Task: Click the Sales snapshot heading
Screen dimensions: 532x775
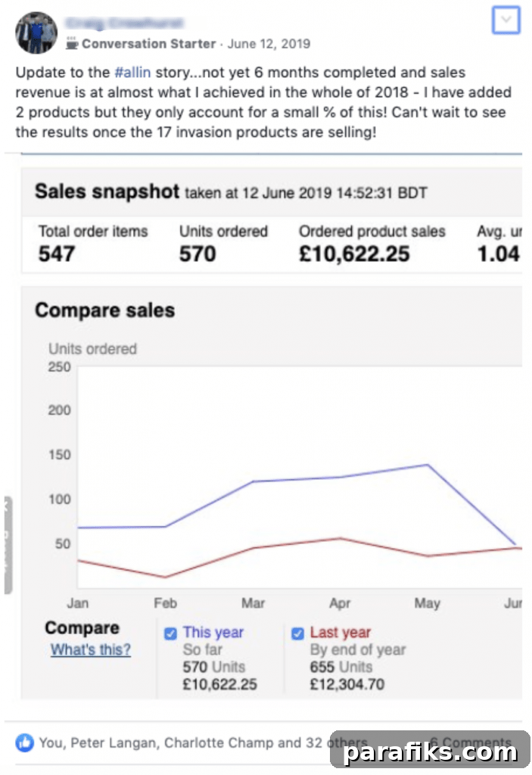Action: point(107,191)
